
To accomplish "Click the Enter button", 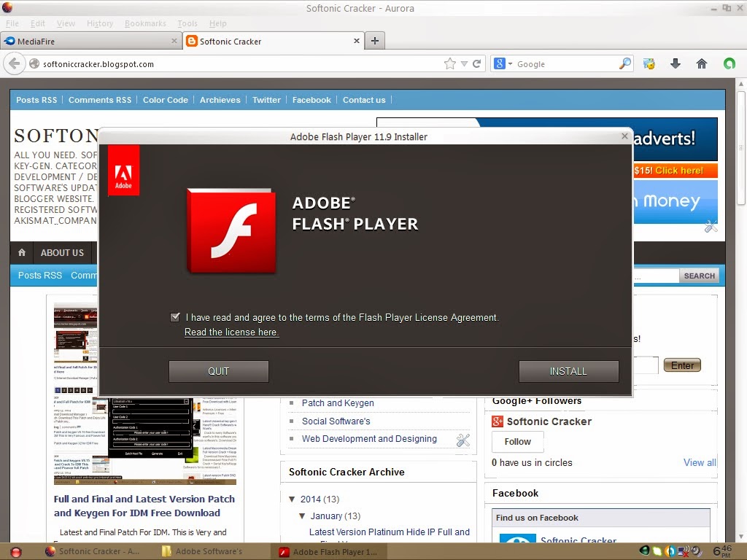I will coord(682,365).
